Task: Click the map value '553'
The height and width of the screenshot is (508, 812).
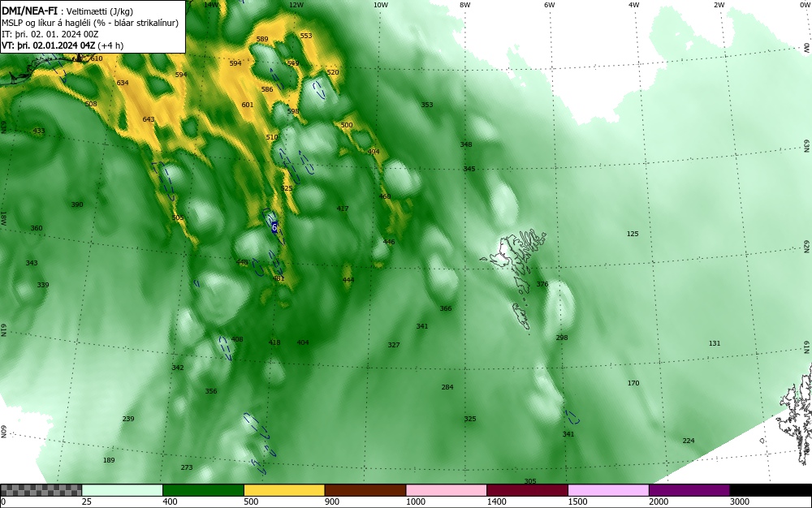Action: click(306, 36)
